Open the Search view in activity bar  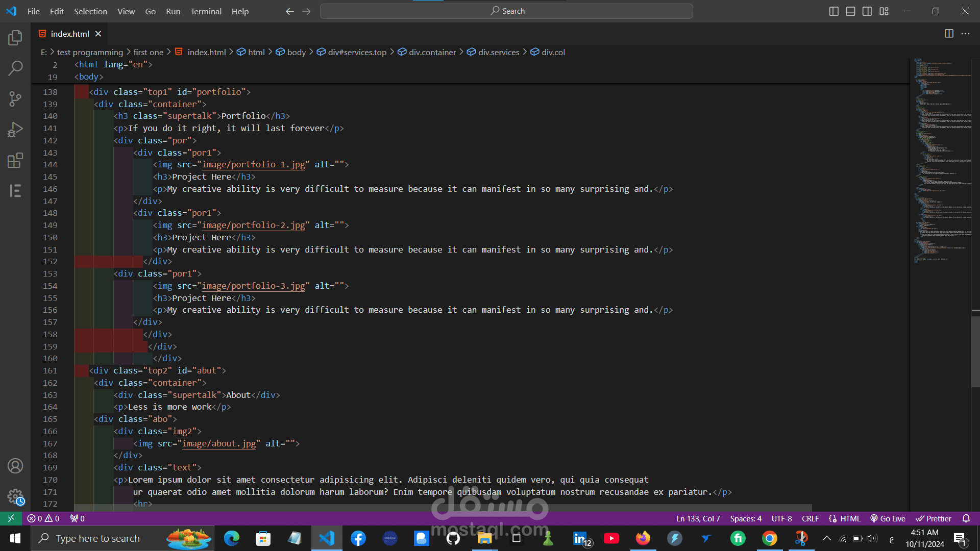click(15, 68)
